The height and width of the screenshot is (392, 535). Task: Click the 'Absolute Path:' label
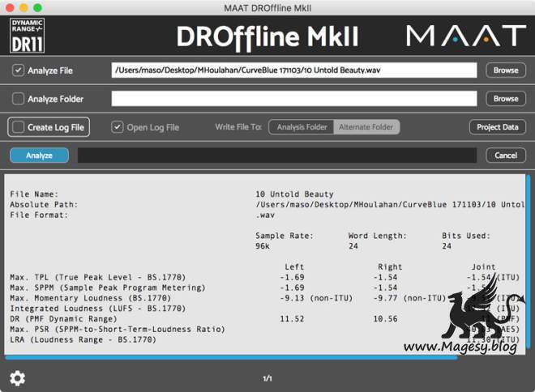pos(44,205)
